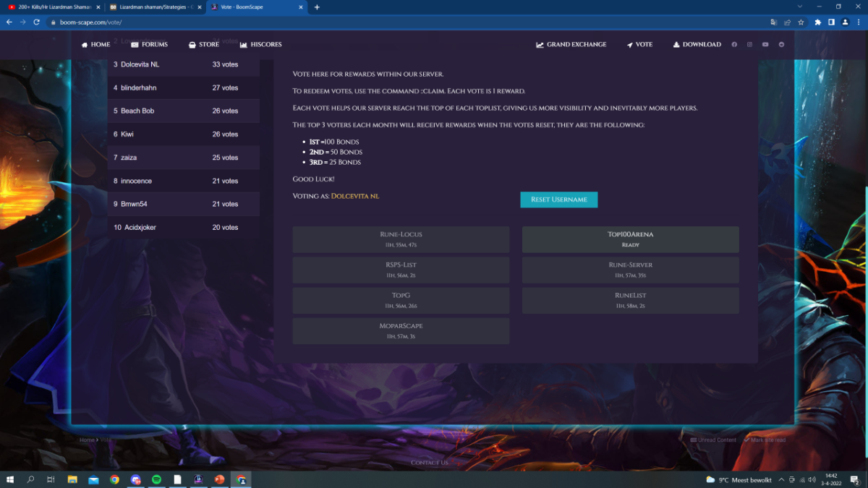
Task: Open File Explorer from the taskbar
Action: pyautogui.click(x=72, y=479)
